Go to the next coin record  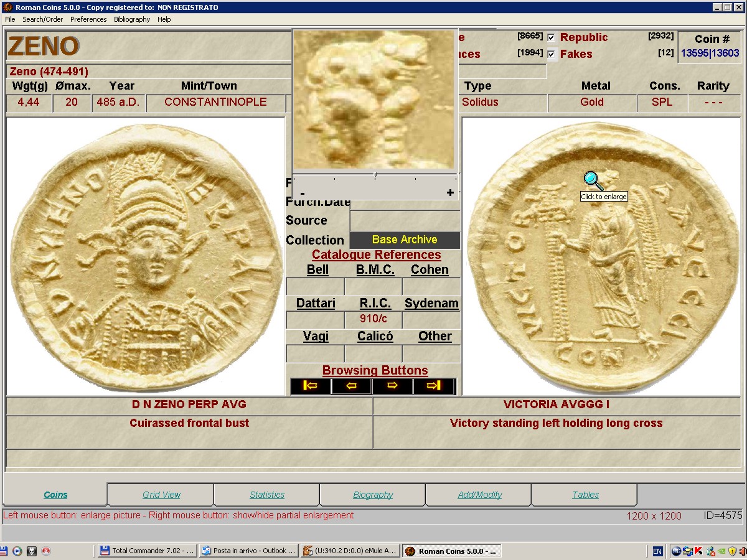point(393,386)
